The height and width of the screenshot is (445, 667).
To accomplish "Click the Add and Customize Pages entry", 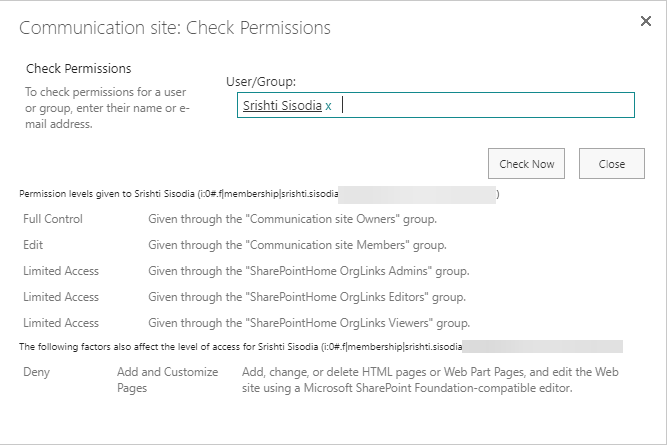I will pos(167,379).
